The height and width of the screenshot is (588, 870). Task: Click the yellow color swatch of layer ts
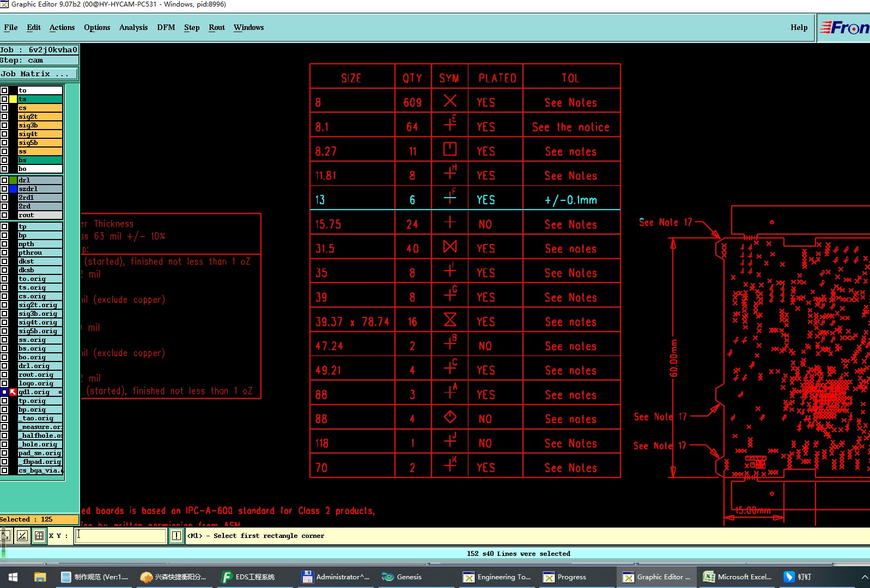click(x=13, y=99)
